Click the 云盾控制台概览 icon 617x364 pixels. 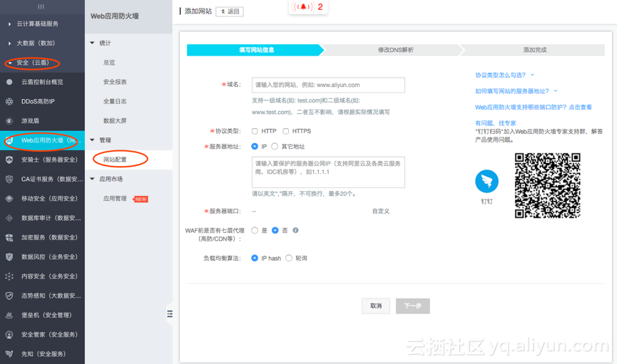click(9, 82)
